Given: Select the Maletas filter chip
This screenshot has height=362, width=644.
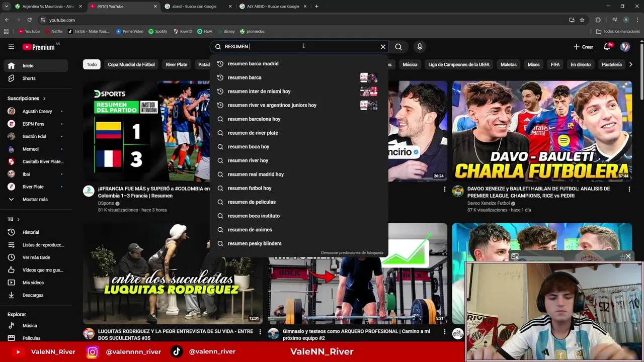Looking at the screenshot, I should (509, 64).
